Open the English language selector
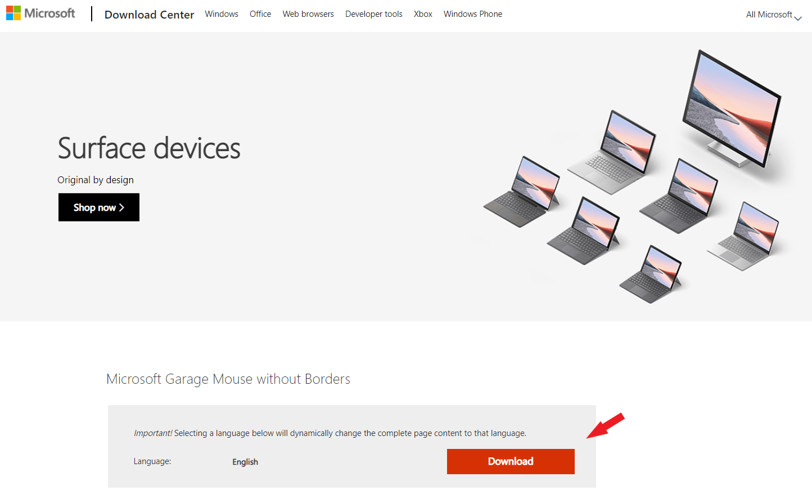This screenshot has width=812, height=504. pyautogui.click(x=245, y=462)
